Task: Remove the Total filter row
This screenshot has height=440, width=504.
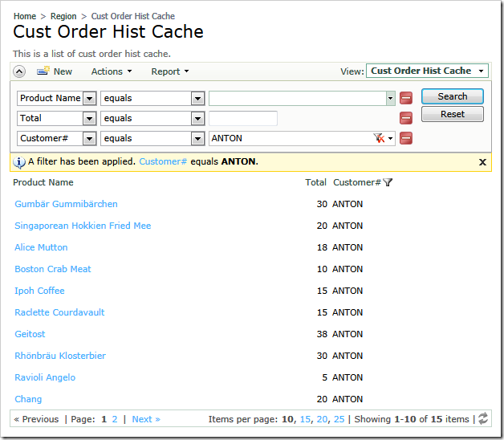Action: click(406, 119)
